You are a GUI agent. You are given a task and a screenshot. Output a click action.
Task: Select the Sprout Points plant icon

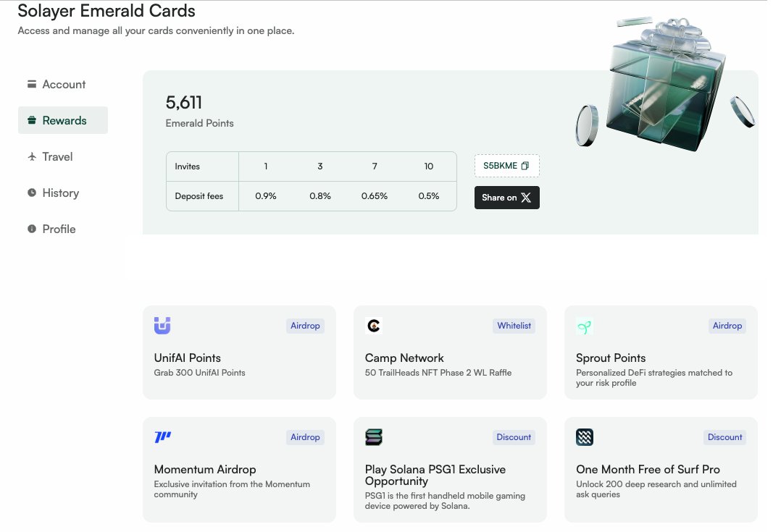pos(584,326)
